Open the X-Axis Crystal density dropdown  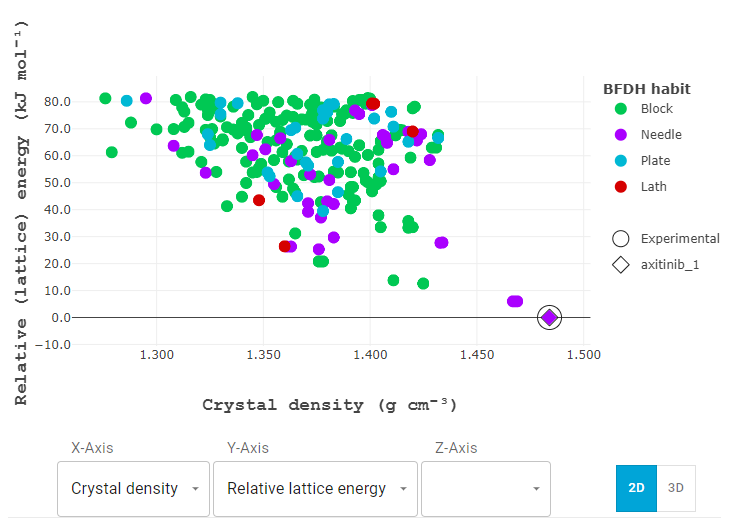click(x=133, y=489)
